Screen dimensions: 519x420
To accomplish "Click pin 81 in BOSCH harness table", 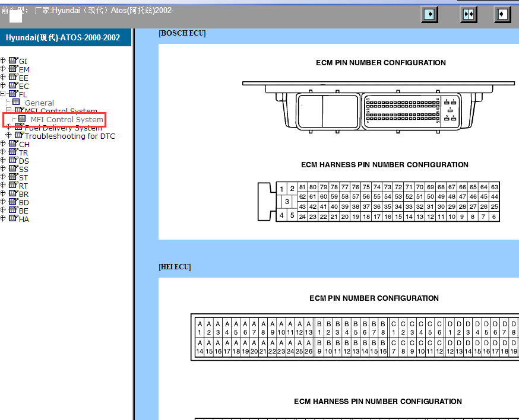I will [x=302, y=187].
